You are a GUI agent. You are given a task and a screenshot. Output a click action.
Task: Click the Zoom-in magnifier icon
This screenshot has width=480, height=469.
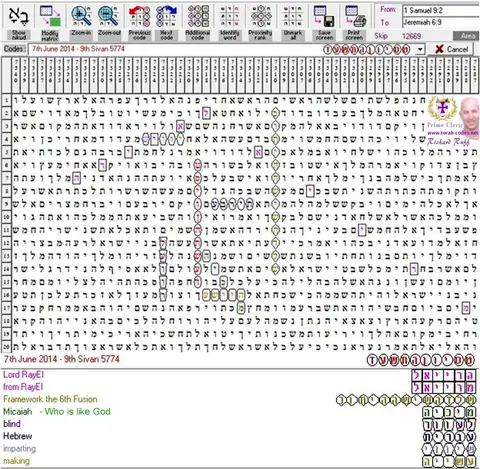point(81,16)
